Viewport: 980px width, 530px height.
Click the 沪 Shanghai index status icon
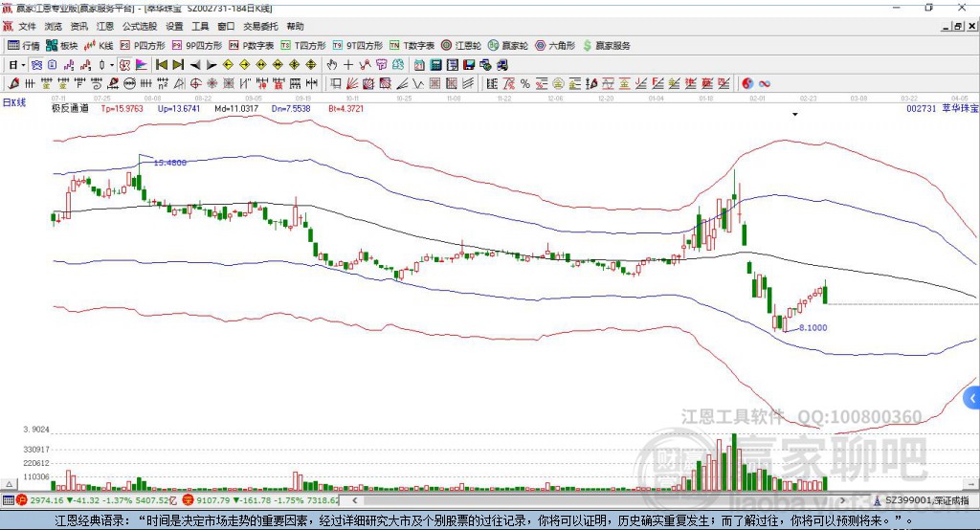[x=22, y=500]
